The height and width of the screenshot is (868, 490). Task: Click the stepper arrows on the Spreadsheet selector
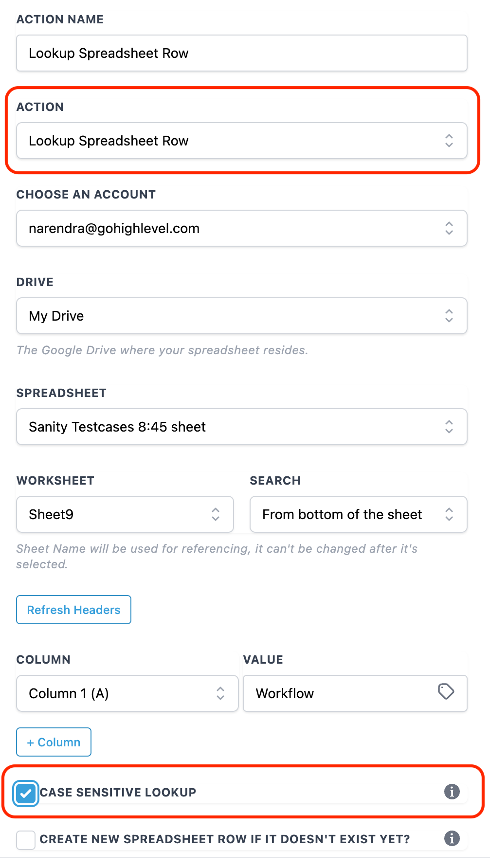point(450,427)
